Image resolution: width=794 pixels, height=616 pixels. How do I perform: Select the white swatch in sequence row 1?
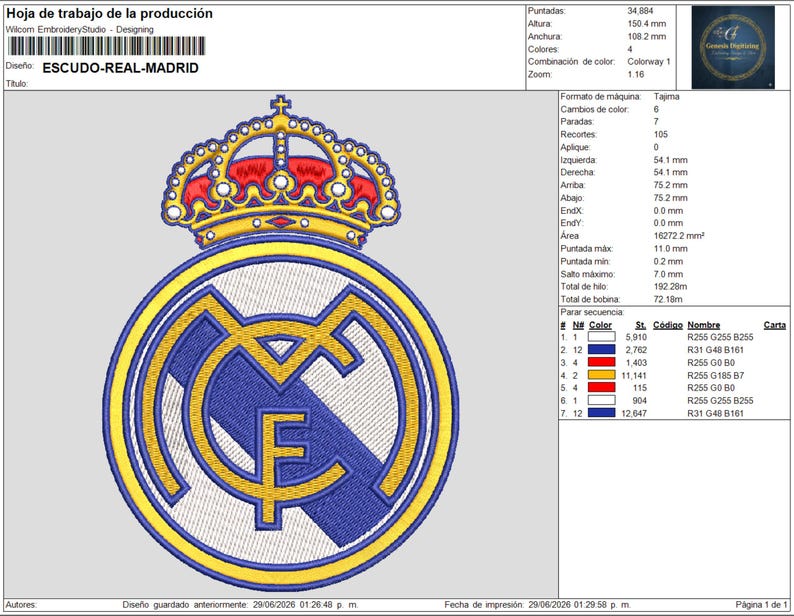(601, 337)
